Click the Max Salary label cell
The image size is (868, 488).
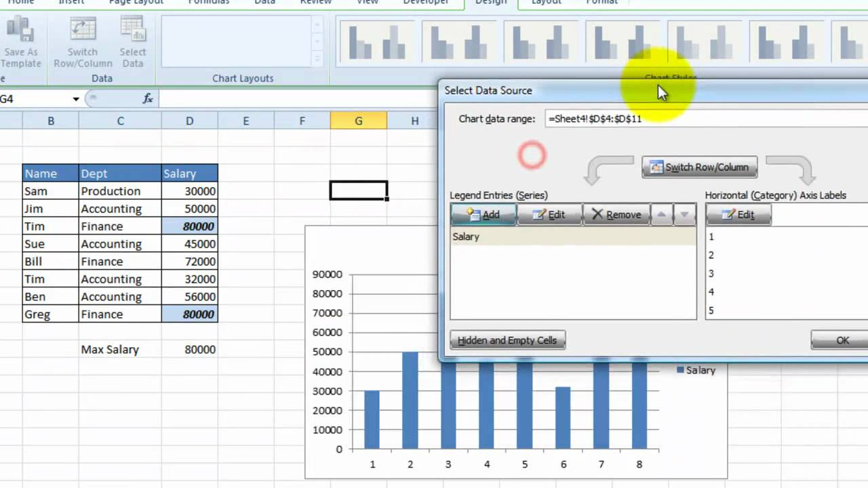(120, 350)
